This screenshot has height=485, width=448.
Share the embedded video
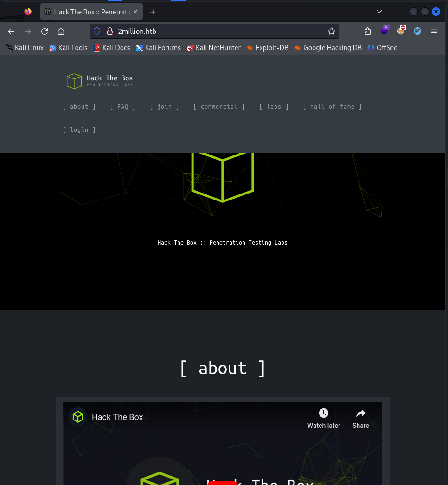(360, 419)
